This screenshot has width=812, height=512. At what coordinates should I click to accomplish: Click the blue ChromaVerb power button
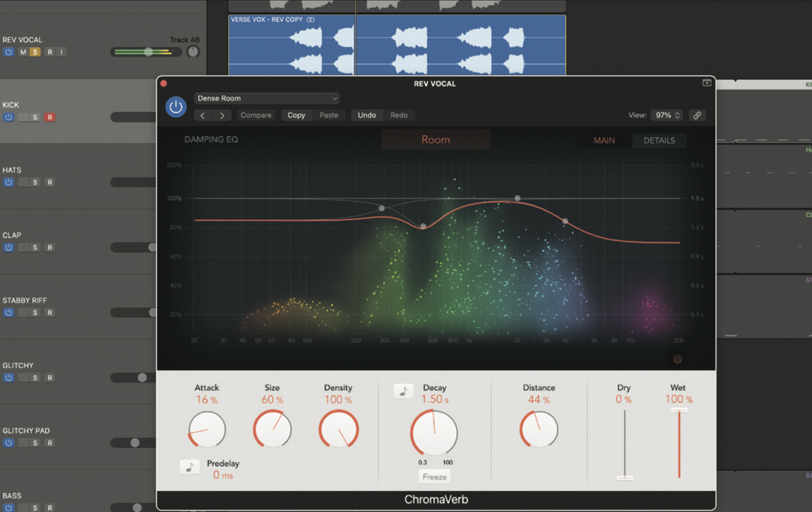[x=176, y=107]
